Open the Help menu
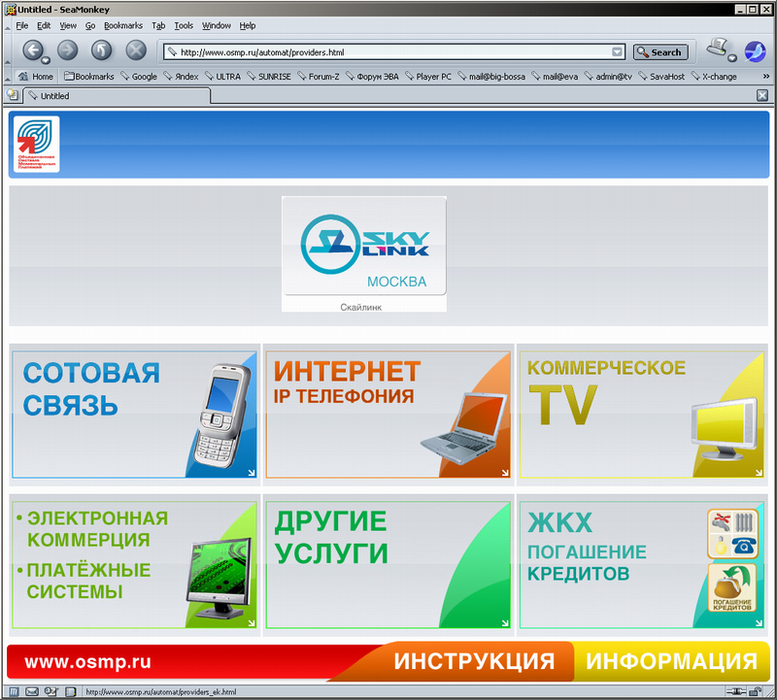Image resolution: width=777 pixels, height=700 pixels. click(248, 26)
